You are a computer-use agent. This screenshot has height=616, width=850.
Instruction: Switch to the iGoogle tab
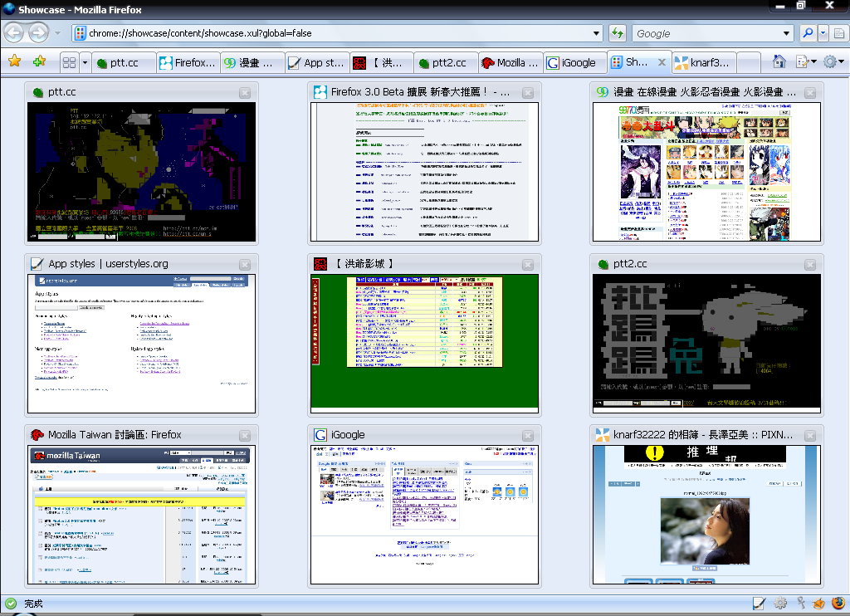click(x=574, y=62)
